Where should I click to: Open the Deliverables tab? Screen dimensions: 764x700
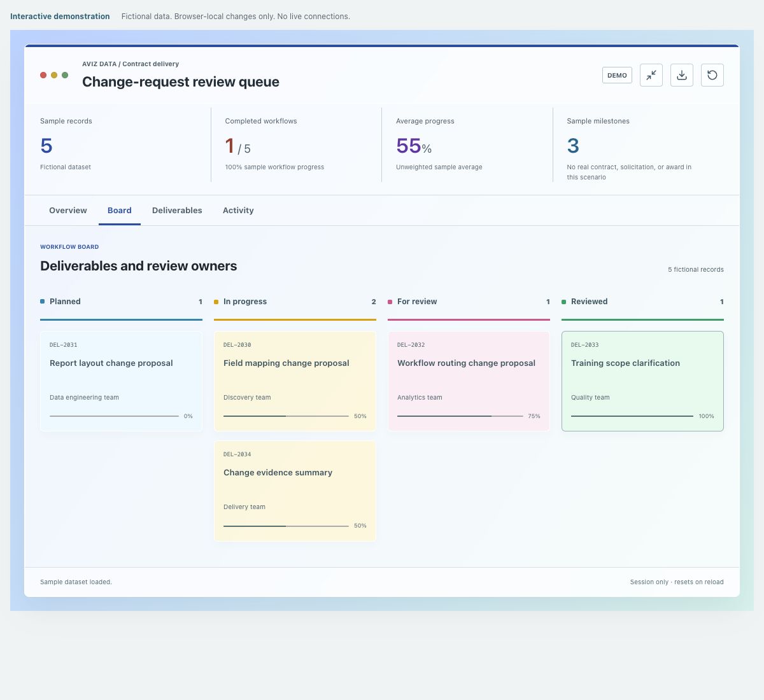177,211
